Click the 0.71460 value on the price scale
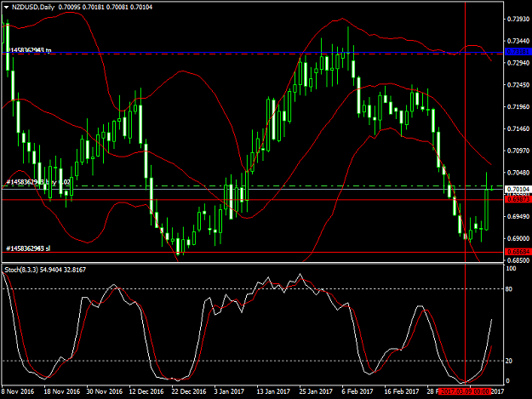Screen dimensions: 532x399 pyautogui.click(x=518, y=128)
